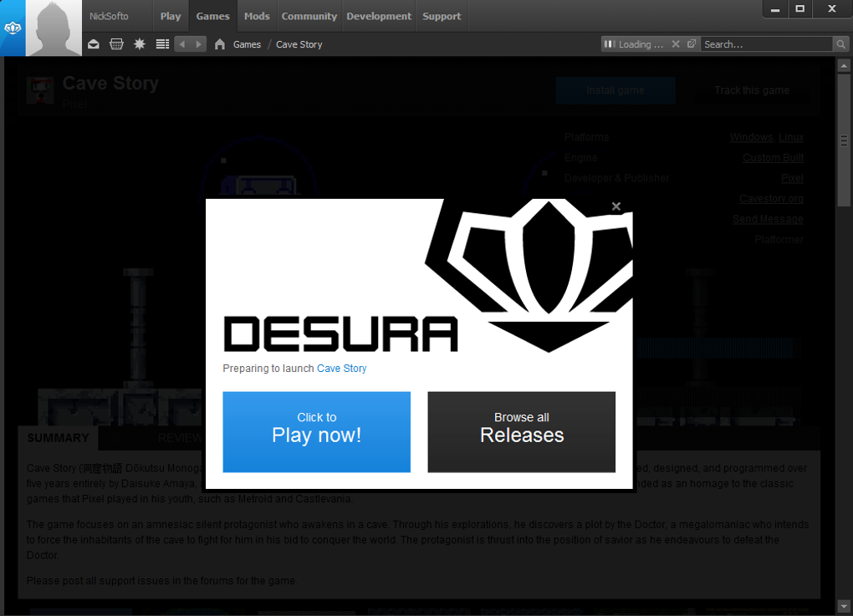
Task: Click the vertical scrollbar thumb
Action: (x=844, y=140)
